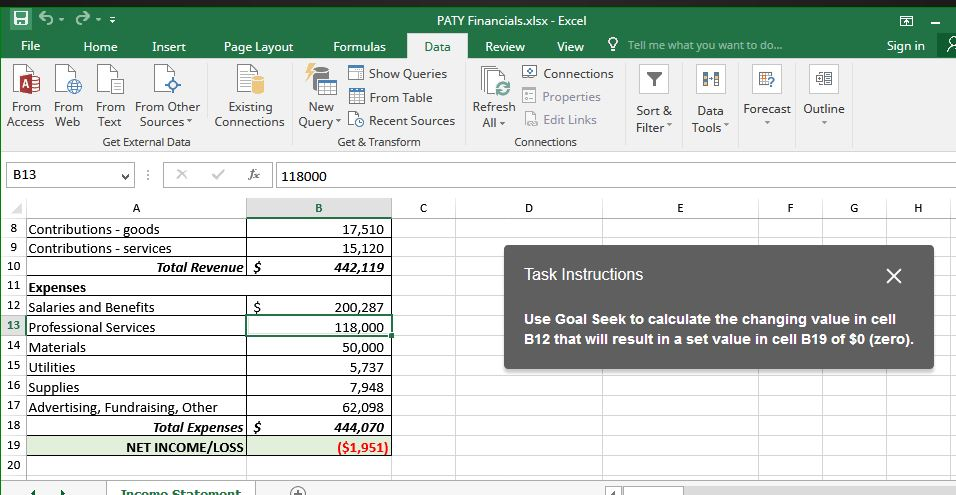Open the Data Tools dropdown
The height and width of the screenshot is (495, 956).
coord(710,99)
